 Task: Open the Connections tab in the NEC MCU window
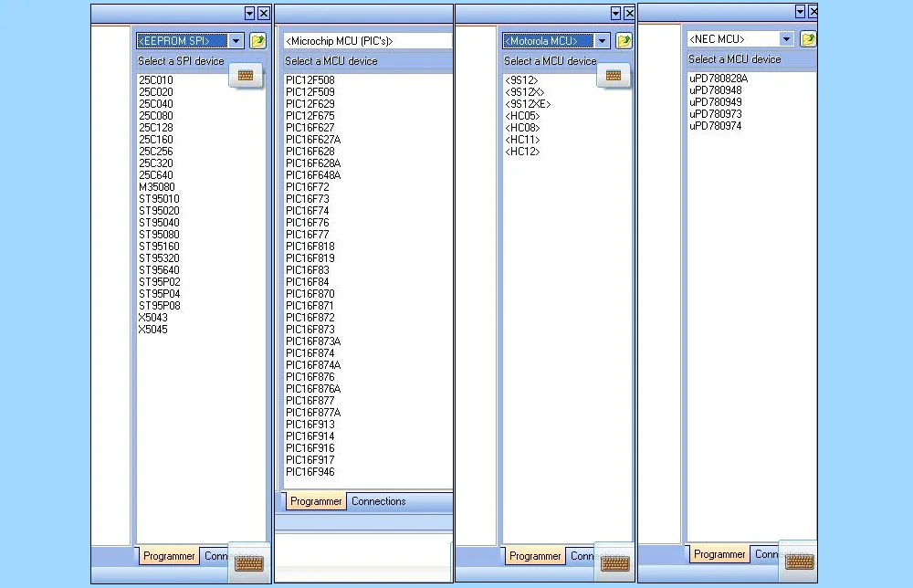[x=766, y=554]
